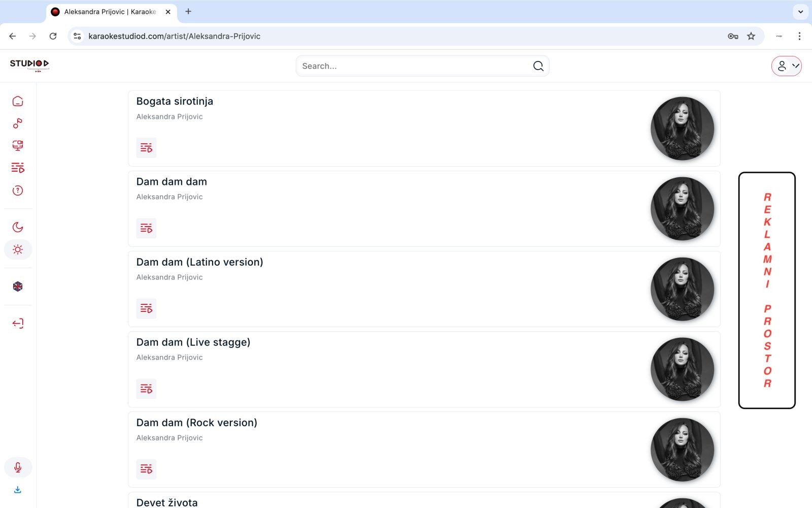Click the STUDIO D logo
The image size is (812, 508).
tap(29, 64)
